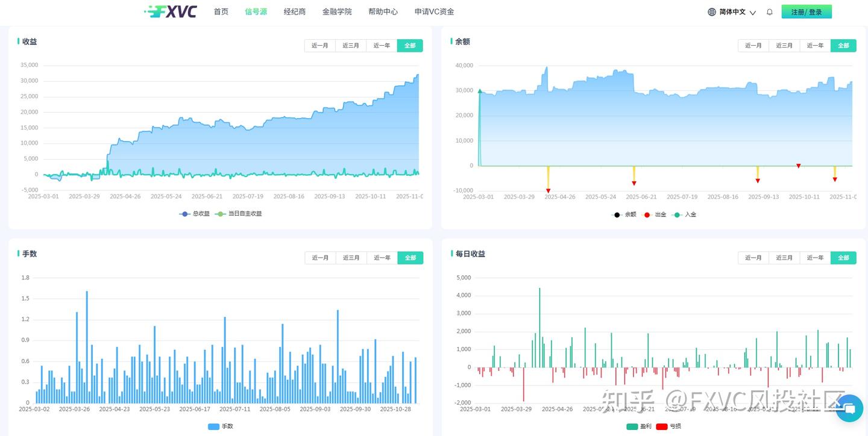Image resolution: width=868 pixels, height=436 pixels.
Task: Select 近一月 filter on 收益 chart
Action: 320,45
